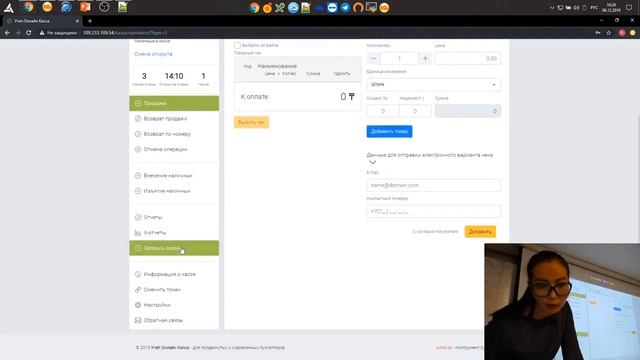Decrease quantity with the minus button

373,58
